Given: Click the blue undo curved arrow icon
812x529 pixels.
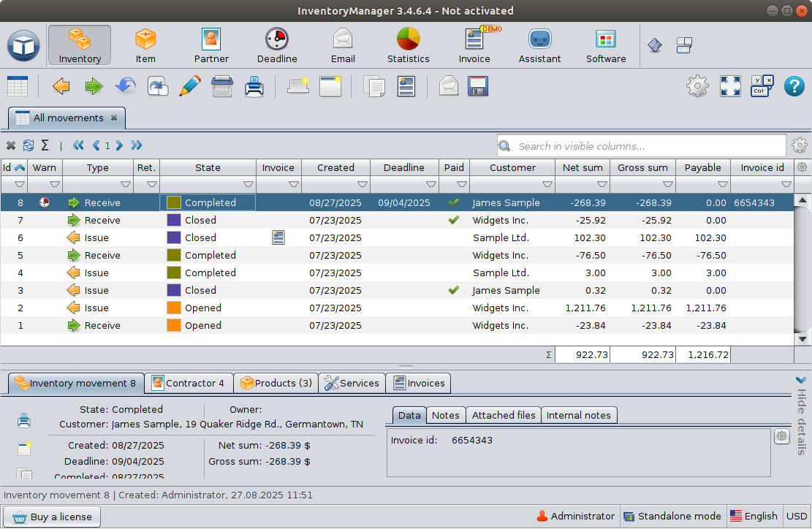Looking at the screenshot, I should click(126, 86).
